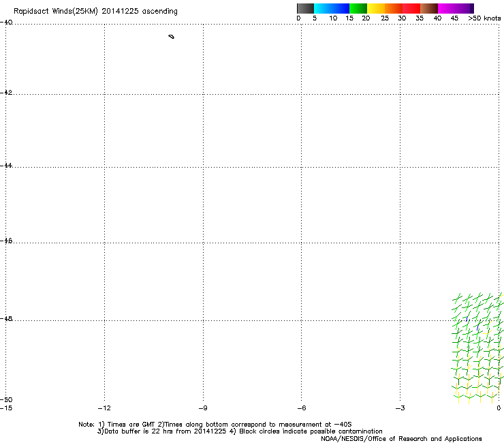Click the green 15-20 knots color bar segment
The height and width of the screenshot is (443, 504).
click(358, 8)
